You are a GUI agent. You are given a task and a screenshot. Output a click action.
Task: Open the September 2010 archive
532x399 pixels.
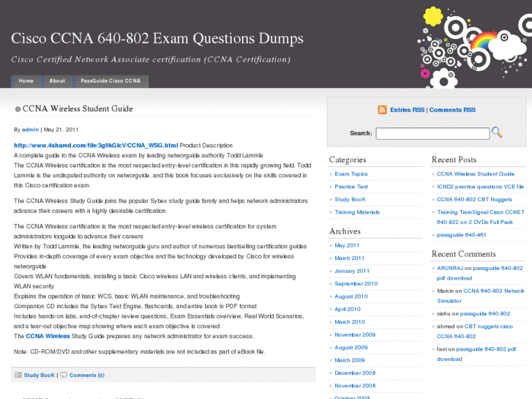pos(356,283)
